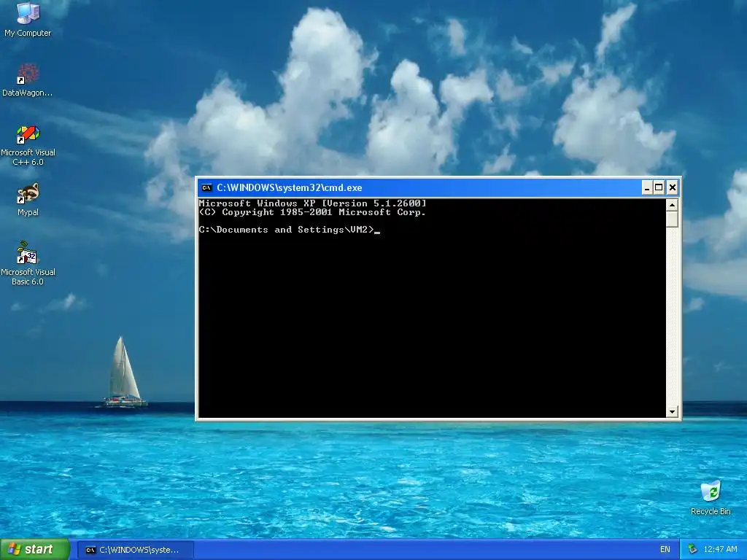Click the Copyright 1985-2001 Microsoft Corp. line
The height and width of the screenshot is (560, 747).
[x=312, y=212]
